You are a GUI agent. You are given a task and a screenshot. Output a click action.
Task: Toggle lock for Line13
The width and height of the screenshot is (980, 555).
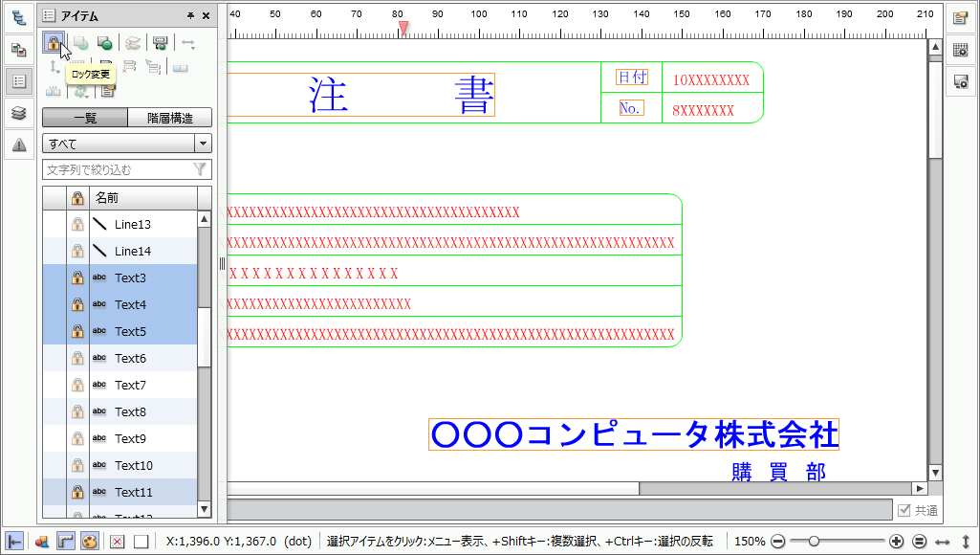pos(77,224)
